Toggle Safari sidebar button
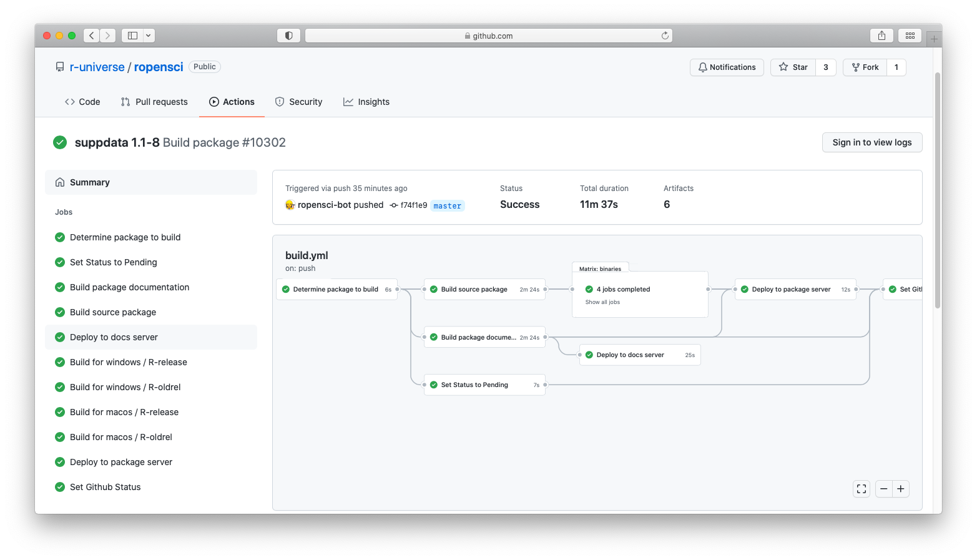The height and width of the screenshot is (560, 977). 132,36
